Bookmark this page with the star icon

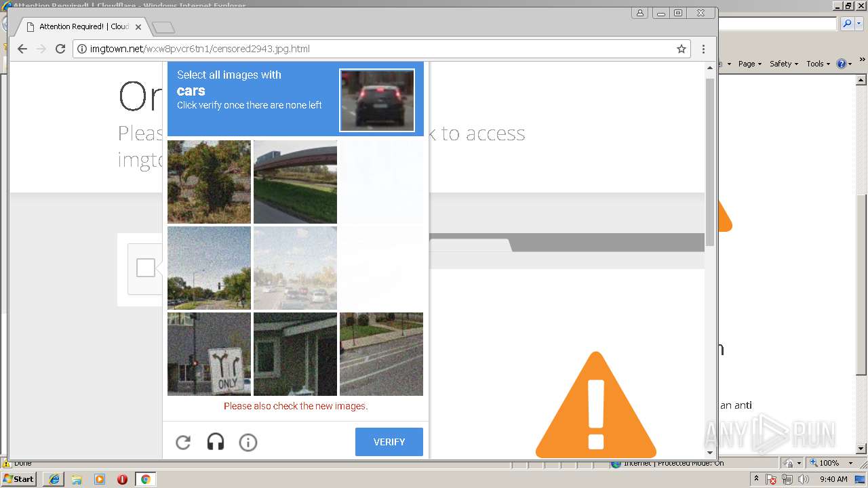(x=682, y=49)
